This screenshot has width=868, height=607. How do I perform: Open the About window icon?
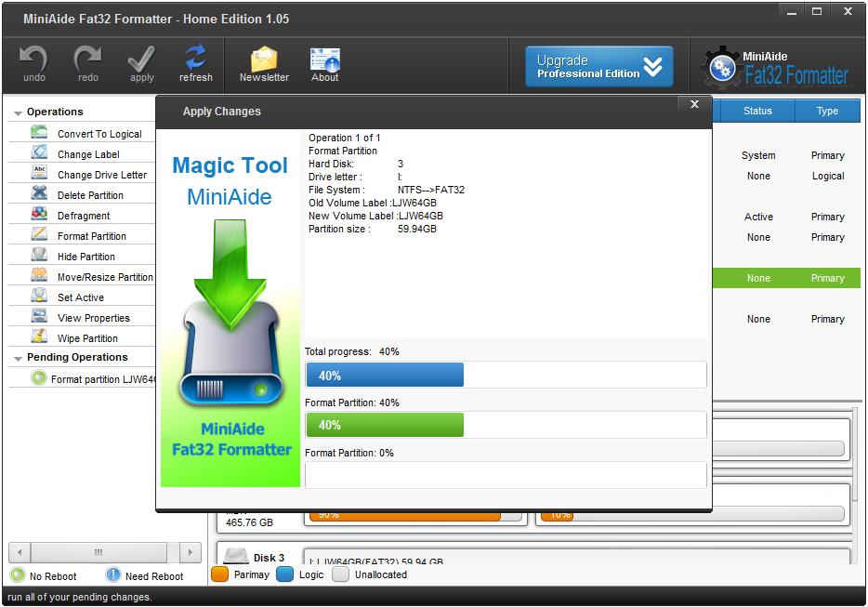(325, 59)
